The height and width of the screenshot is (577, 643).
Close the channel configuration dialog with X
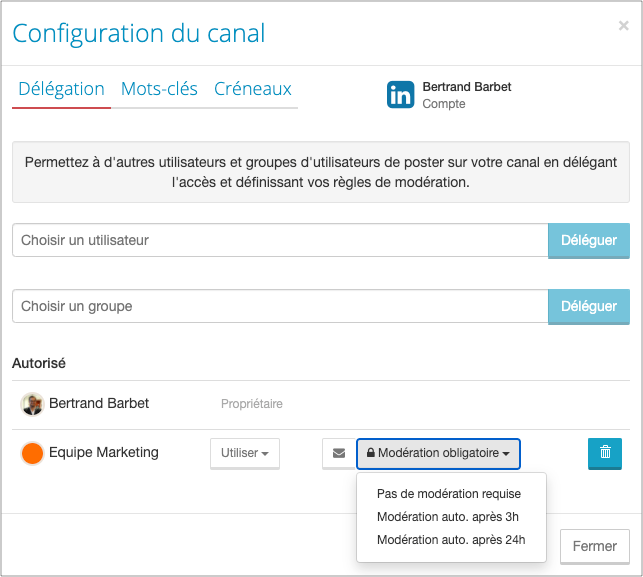point(623,26)
